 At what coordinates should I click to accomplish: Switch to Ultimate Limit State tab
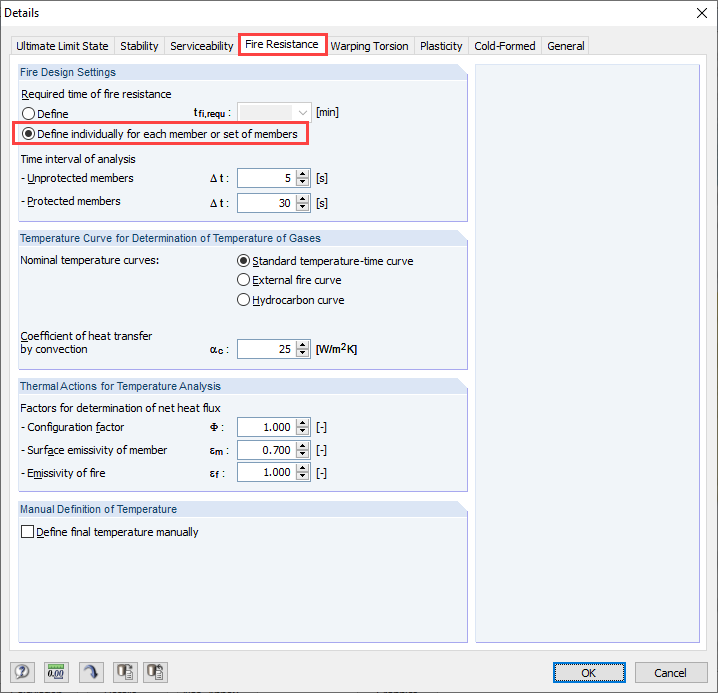[x=62, y=46]
